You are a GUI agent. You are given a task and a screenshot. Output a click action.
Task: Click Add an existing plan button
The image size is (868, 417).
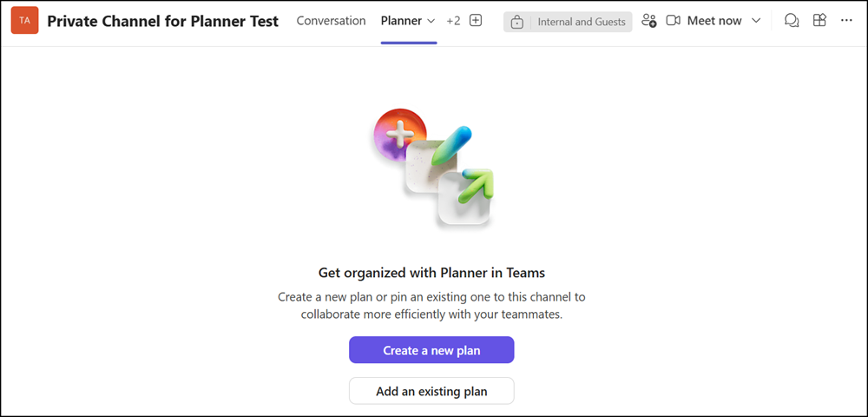pyautogui.click(x=431, y=392)
